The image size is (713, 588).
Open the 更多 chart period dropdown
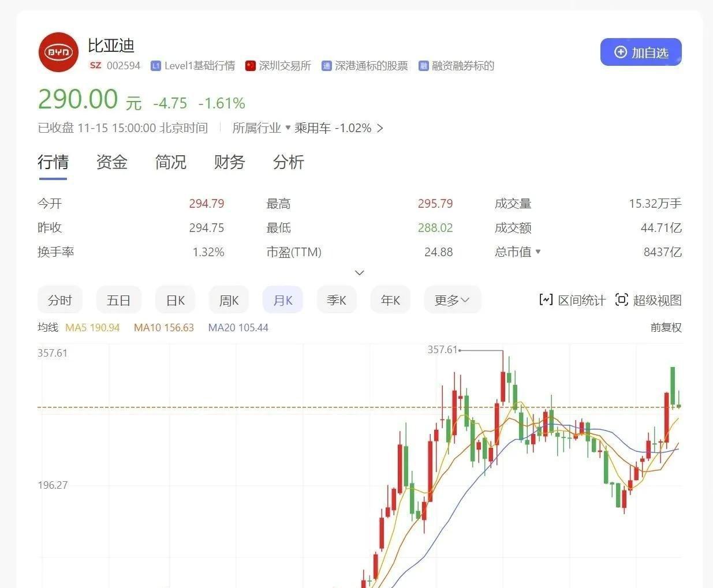[x=452, y=300]
